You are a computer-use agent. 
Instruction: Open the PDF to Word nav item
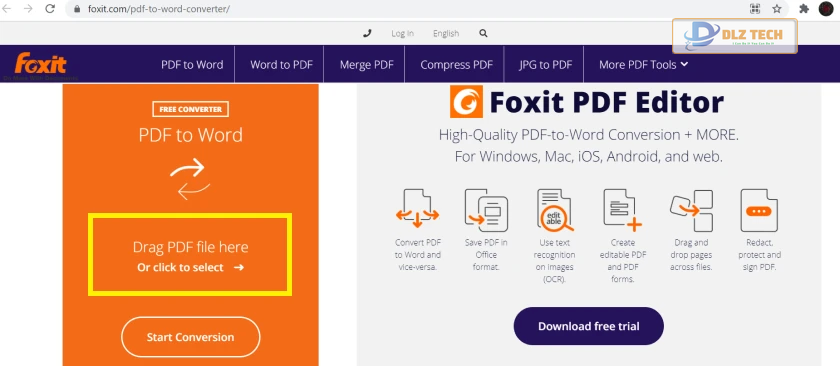coord(192,65)
